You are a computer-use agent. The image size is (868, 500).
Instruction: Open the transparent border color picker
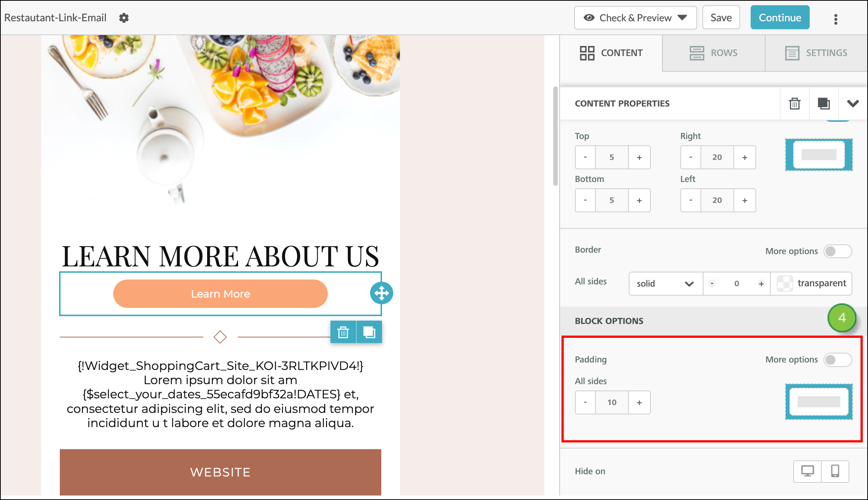pos(811,283)
